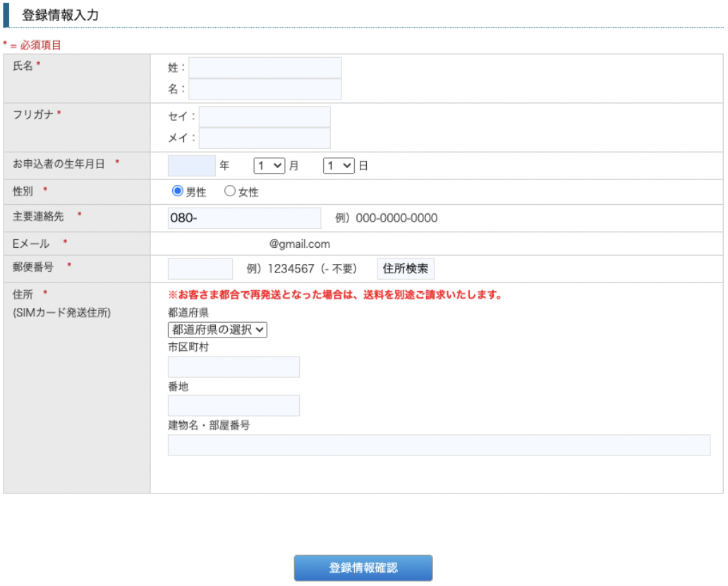The width and height of the screenshot is (728, 586).
Task: Select the 男性 radio button
Action: tap(178, 191)
